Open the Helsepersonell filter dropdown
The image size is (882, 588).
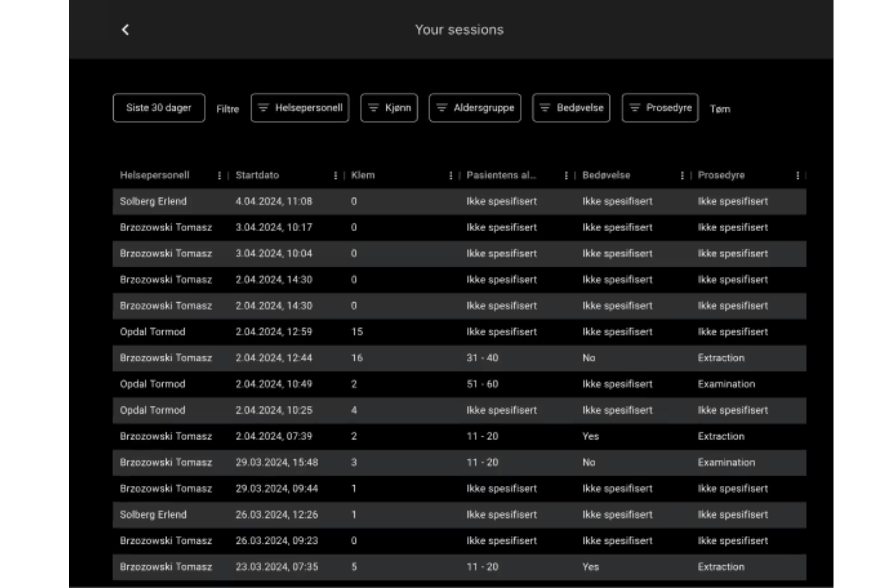tap(300, 108)
